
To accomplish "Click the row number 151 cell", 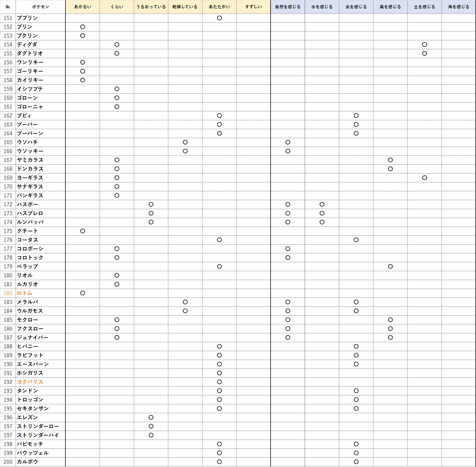I will click(8, 18).
